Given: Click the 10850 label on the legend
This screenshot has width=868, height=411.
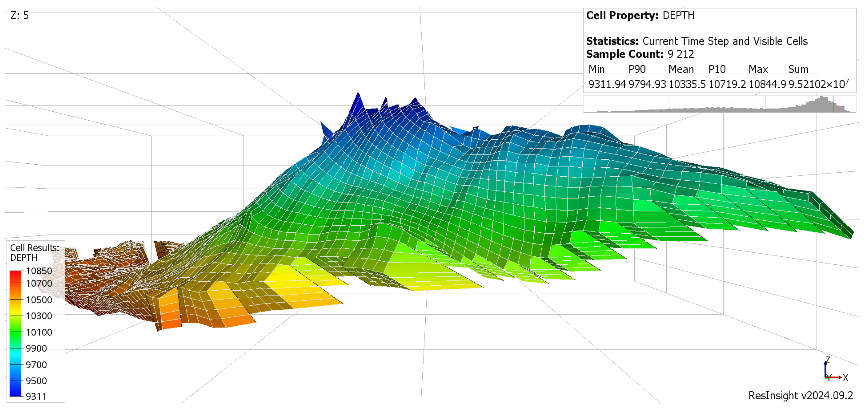Looking at the screenshot, I should pos(39,271).
